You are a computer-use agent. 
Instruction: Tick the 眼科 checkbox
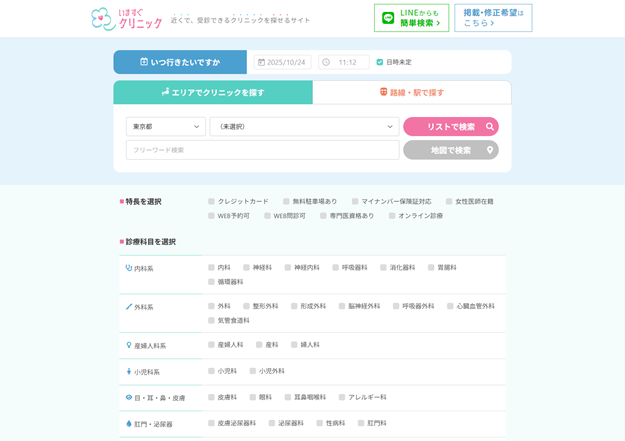click(253, 397)
